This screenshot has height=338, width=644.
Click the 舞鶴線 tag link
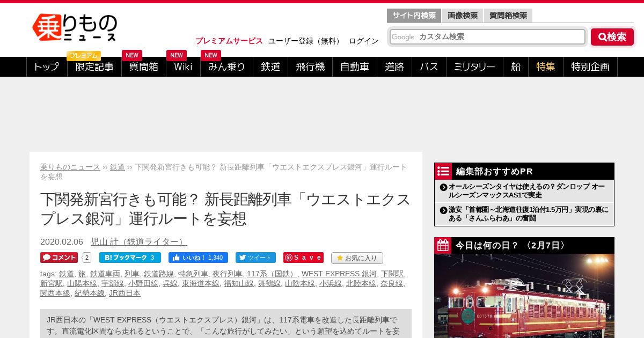pos(269,283)
